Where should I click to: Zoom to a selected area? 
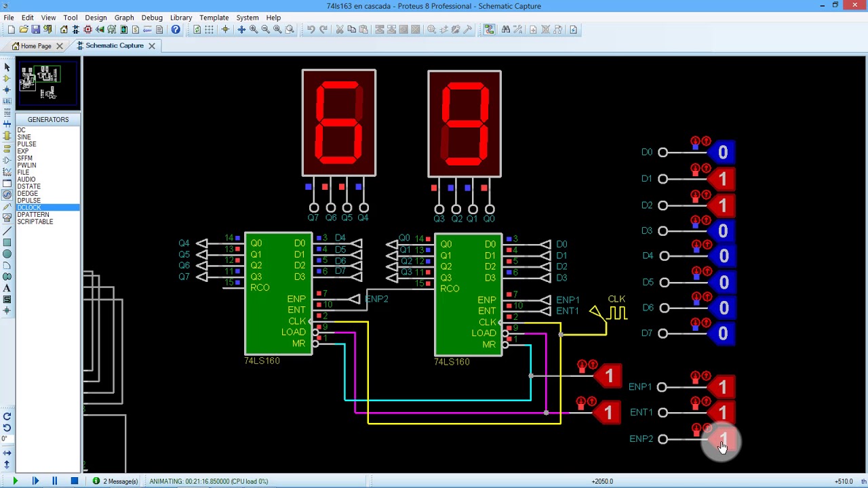click(x=290, y=30)
